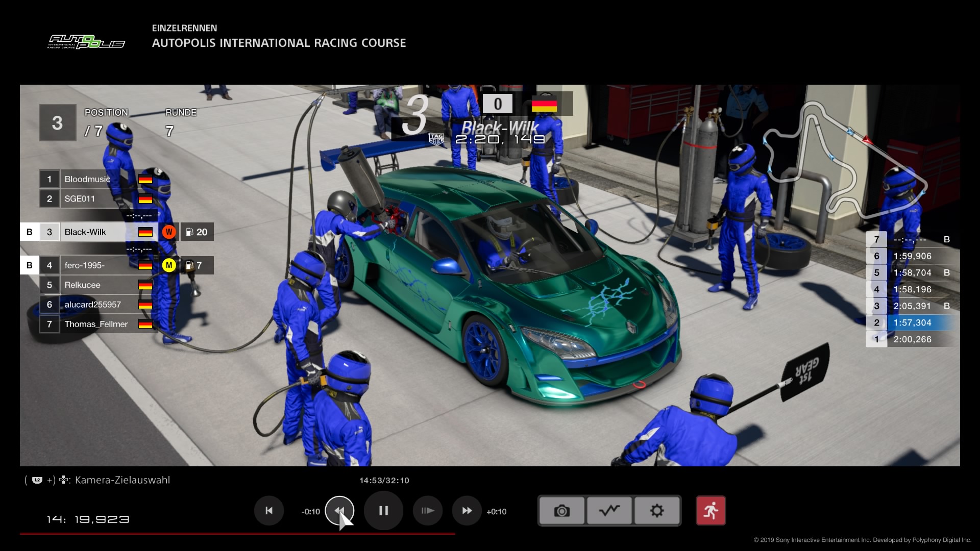Select Thomas_Fellmer in standings
The height and width of the screenshot is (551, 980).
(96, 324)
